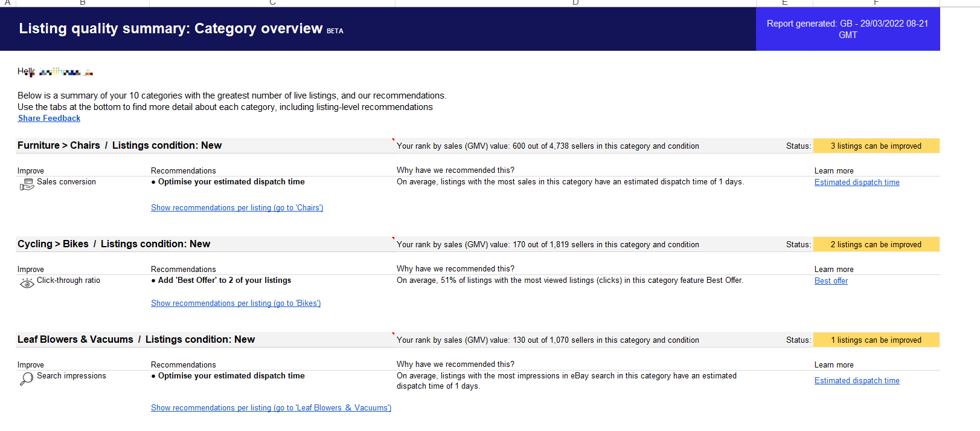This screenshot has height=431, width=980.
Task: Open 'Show recommendations per listing' for Bikes
Action: pyautogui.click(x=235, y=303)
